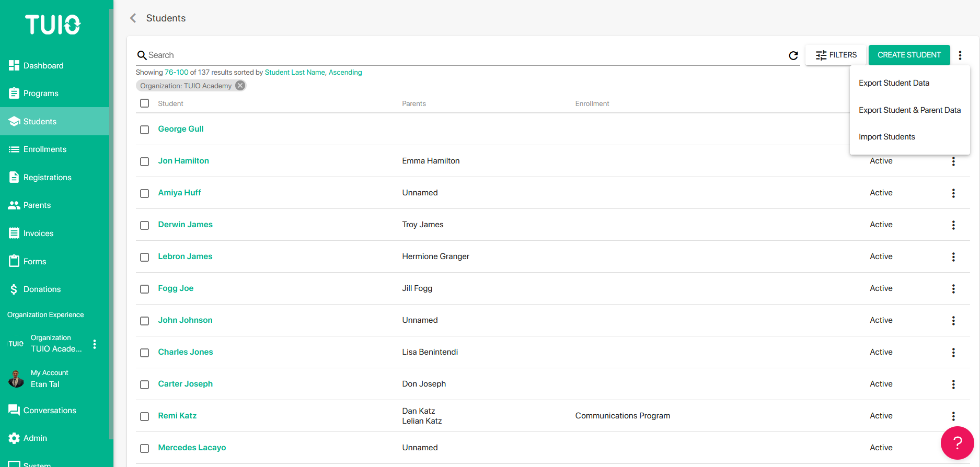Open student Remi Katz
980x467 pixels.
click(177, 416)
